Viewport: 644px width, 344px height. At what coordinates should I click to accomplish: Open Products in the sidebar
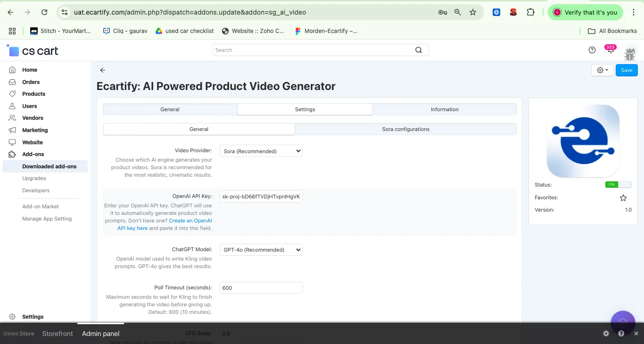pyautogui.click(x=33, y=94)
